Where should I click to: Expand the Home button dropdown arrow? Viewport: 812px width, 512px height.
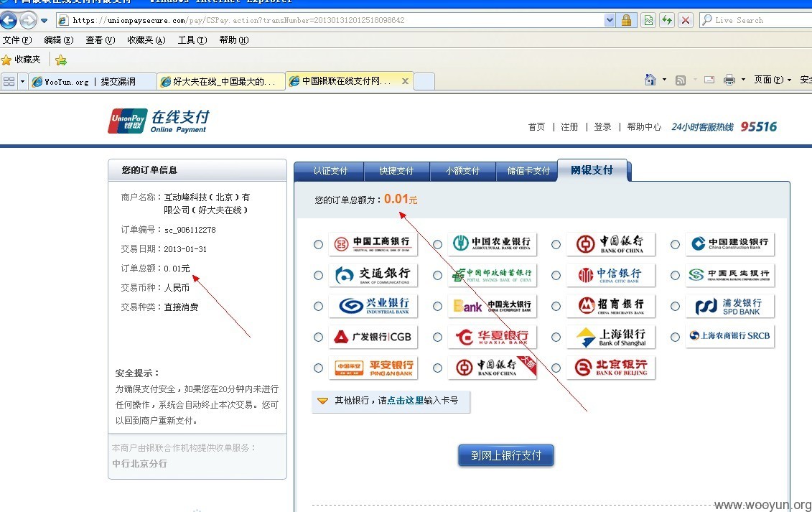[x=664, y=80]
